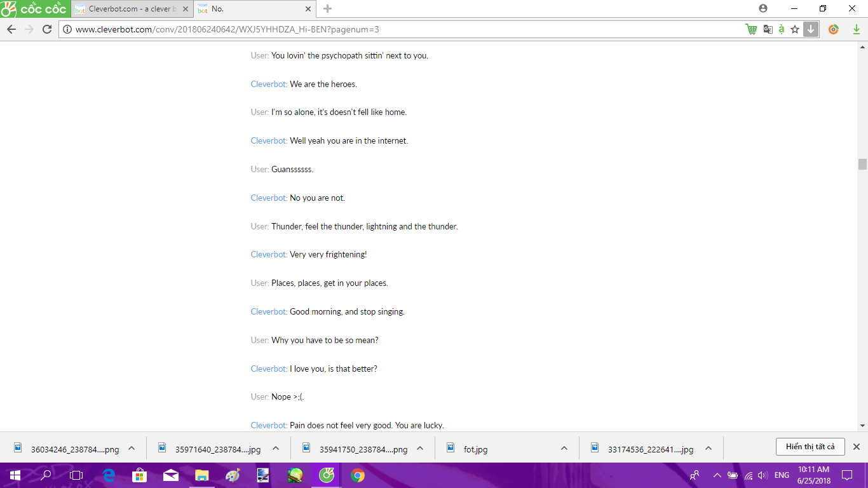Image resolution: width=868 pixels, height=488 pixels.
Task: Switch to the Cleverbot.com tab
Action: click(x=127, y=9)
